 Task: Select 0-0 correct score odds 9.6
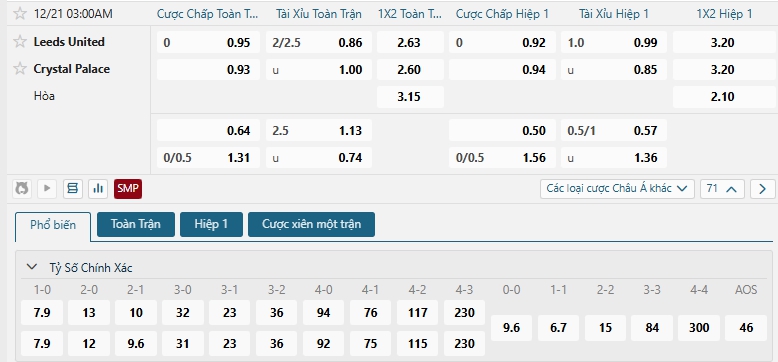pyautogui.click(x=511, y=328)
